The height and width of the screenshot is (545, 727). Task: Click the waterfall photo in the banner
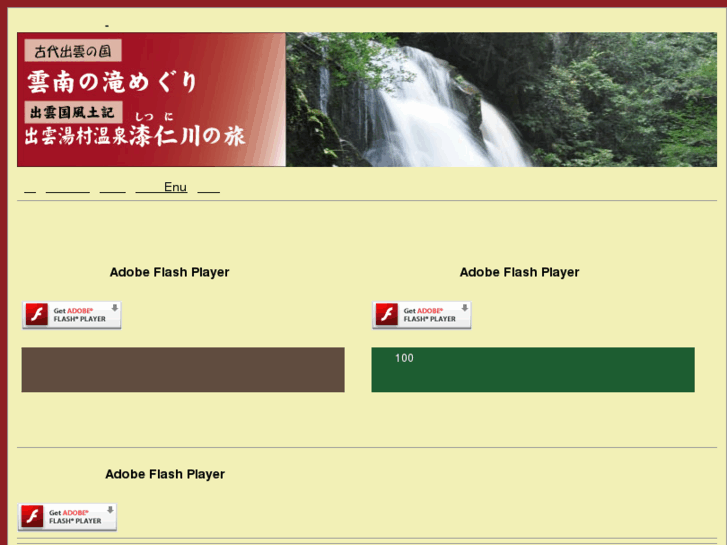(501, 99)
